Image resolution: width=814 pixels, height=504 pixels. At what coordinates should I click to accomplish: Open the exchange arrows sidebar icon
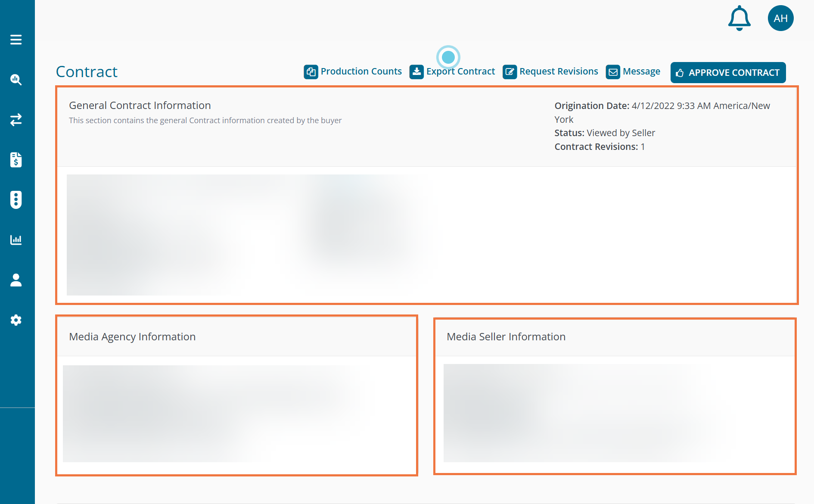click(16, 120)
